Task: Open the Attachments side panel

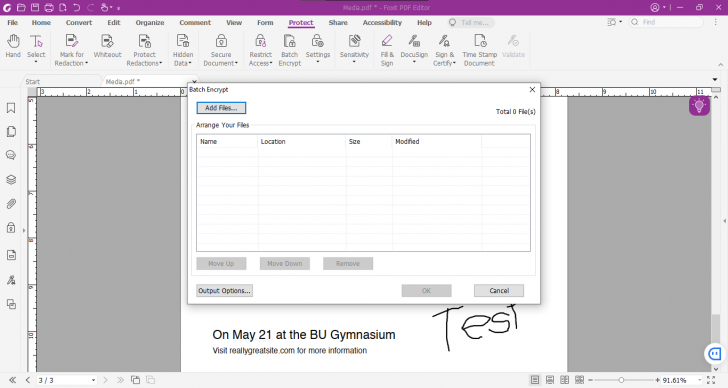Action: [x=11, y=204]
